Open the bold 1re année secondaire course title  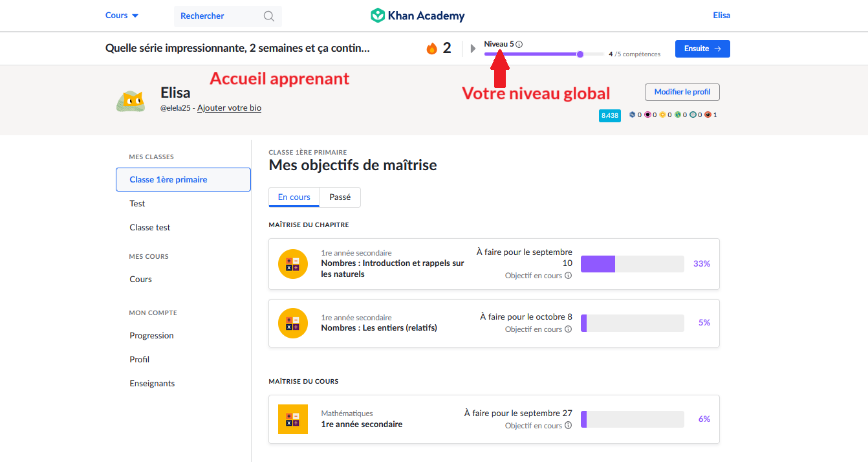362,424
